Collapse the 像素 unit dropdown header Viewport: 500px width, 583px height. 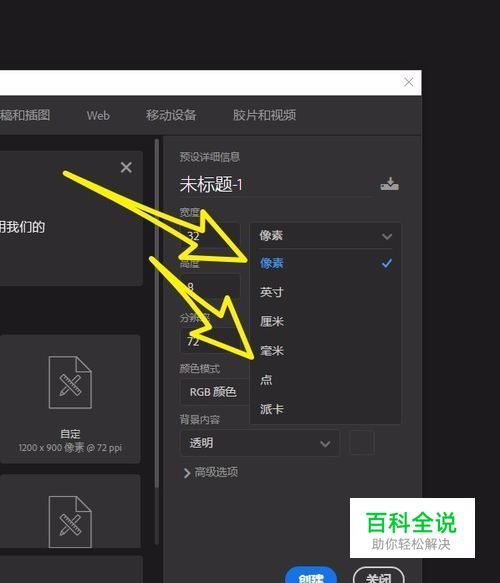pos(325,235)
